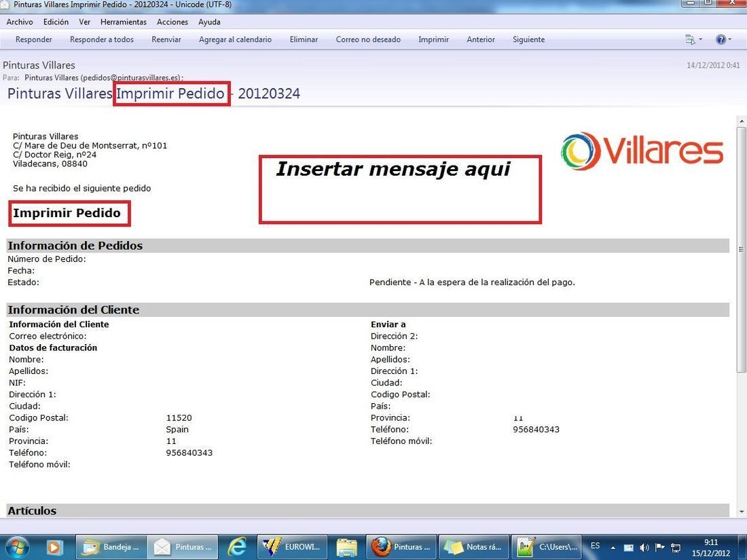
Task: Mark message as Correo no deseado
Action: 368,39
